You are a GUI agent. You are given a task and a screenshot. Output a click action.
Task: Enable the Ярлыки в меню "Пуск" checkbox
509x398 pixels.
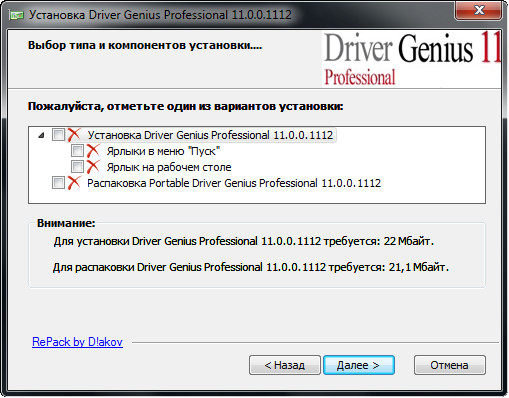click(77, 151)
